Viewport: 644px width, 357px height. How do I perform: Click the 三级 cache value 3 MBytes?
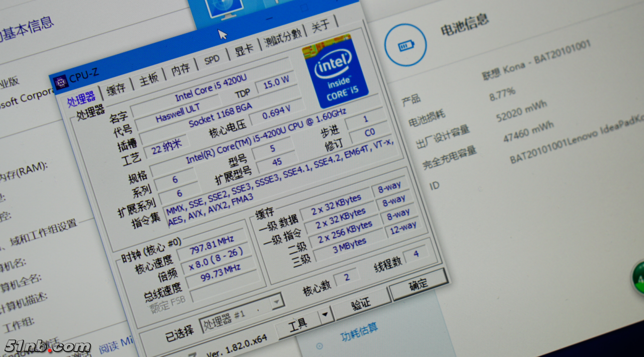(349, 246)
